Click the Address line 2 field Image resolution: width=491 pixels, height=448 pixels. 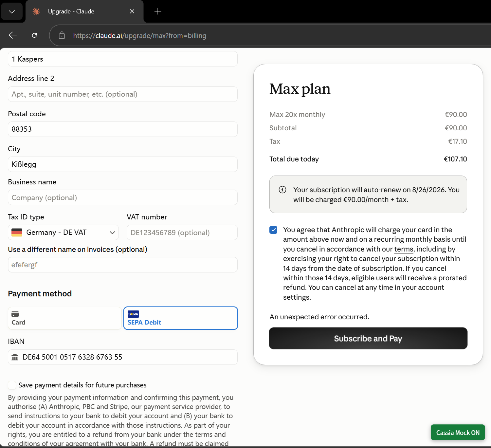[x=123, y=94]
